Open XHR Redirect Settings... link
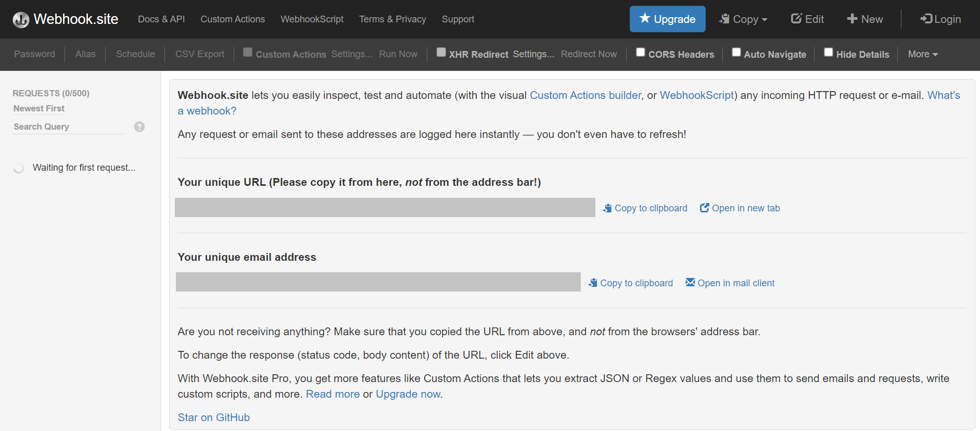This screenshot has width=980, height=431. click(533, 54)
